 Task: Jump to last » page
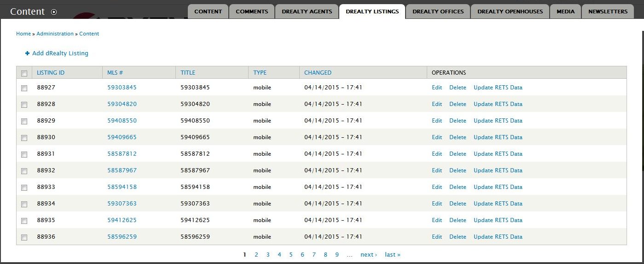[x=393, y=255]
